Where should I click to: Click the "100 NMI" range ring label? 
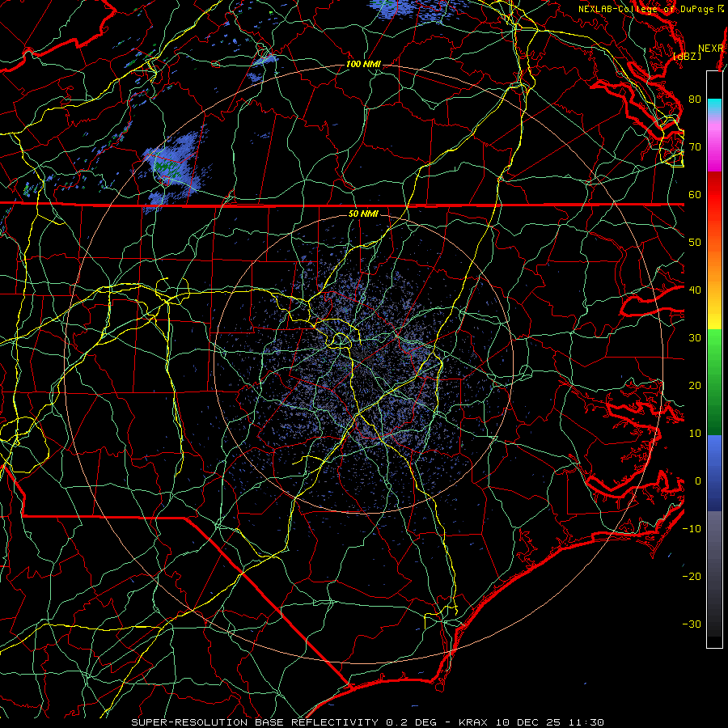[363, 64]
